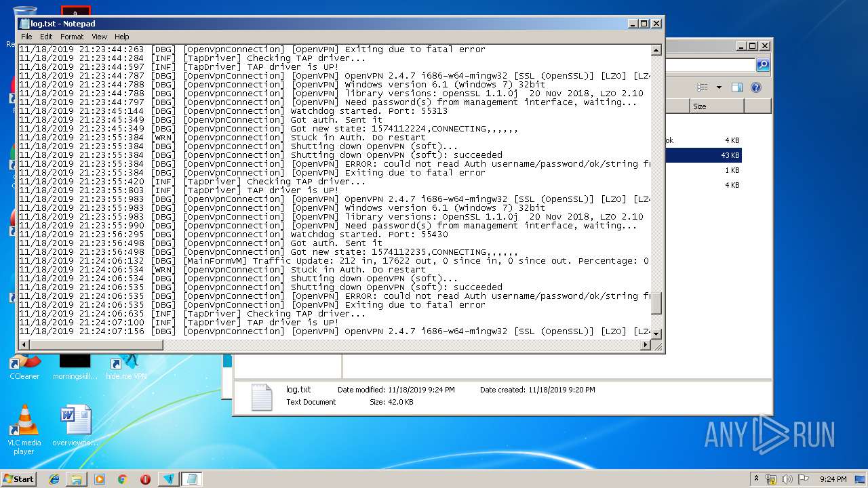The width and height of the screenshot is (868, 488).
Task: Click the Action Center flag icon
Action: click(x=804, y=479)
